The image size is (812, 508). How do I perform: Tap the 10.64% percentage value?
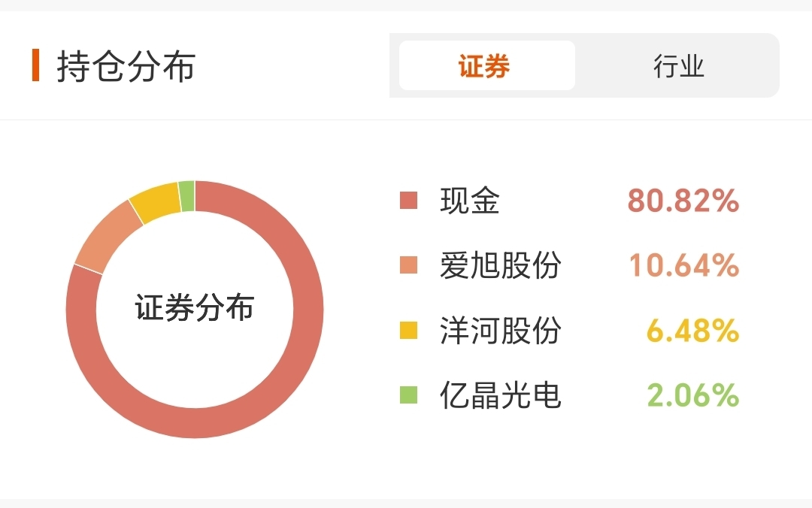coord(683,265)
